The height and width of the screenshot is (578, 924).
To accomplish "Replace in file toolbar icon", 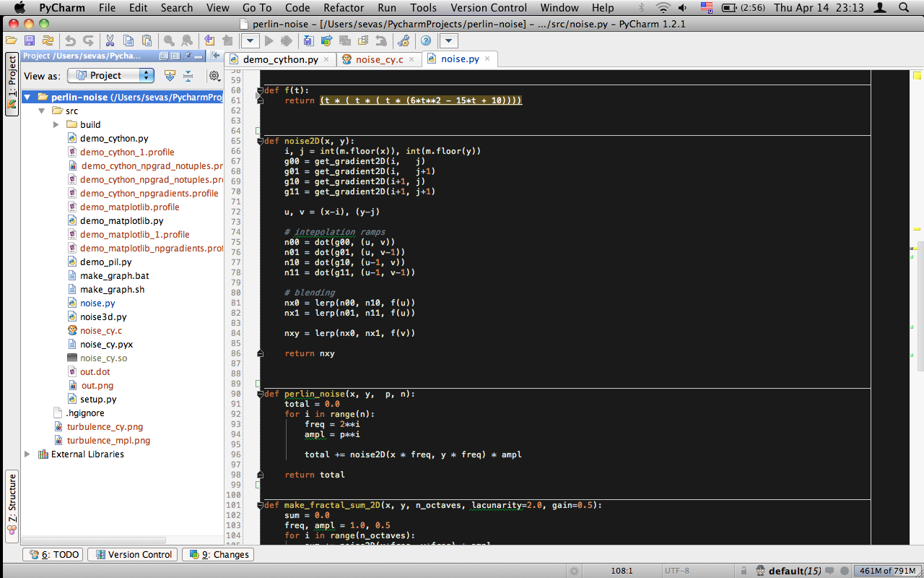I will (x=186, y=41).
